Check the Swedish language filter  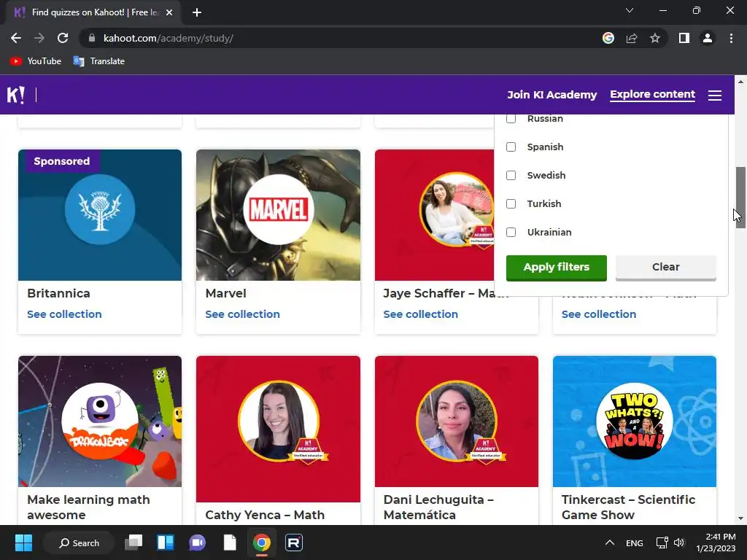pyautogui.click(x=511, y=175)
